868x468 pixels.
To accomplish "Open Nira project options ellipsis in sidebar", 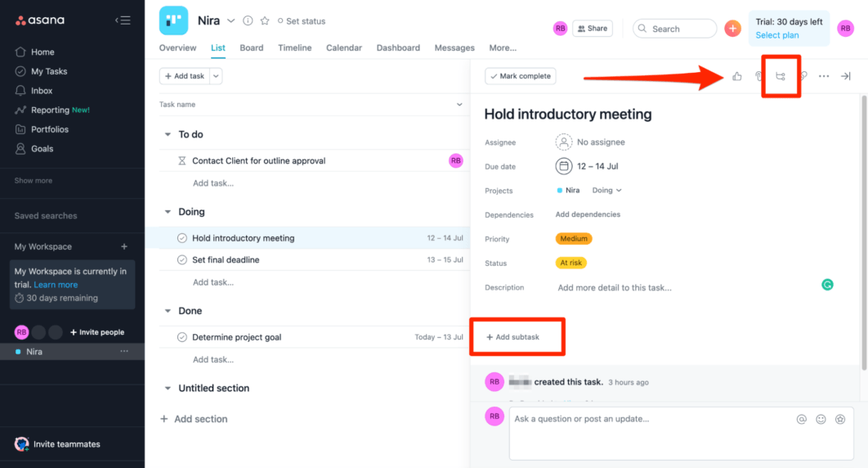I will 124,351.
